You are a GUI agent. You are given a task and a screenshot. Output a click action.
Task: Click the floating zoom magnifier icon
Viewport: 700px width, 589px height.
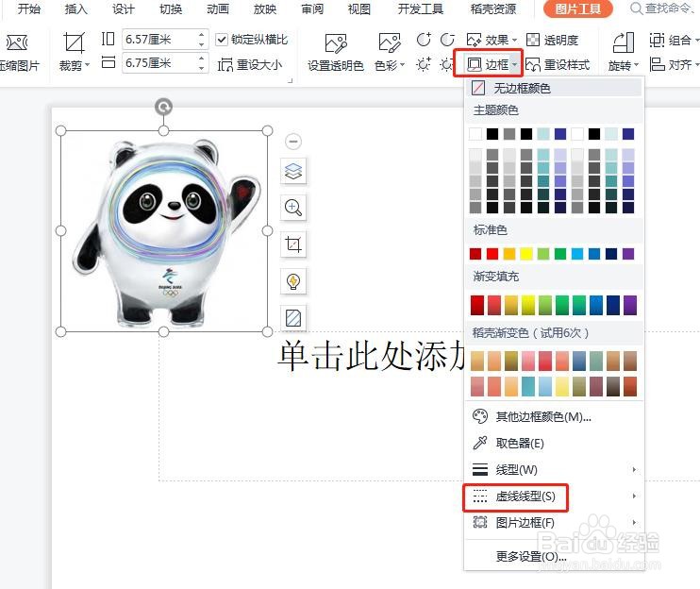click(x=293, y=208)
